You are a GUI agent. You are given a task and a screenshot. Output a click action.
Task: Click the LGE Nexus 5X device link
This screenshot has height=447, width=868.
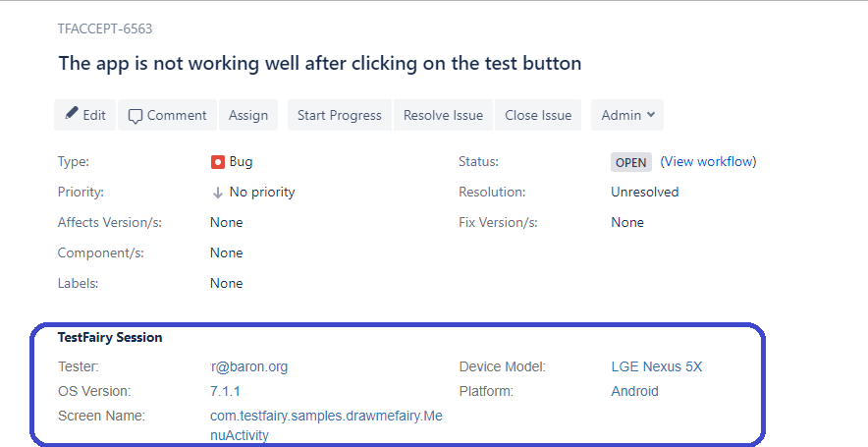[x=656, y=367]
